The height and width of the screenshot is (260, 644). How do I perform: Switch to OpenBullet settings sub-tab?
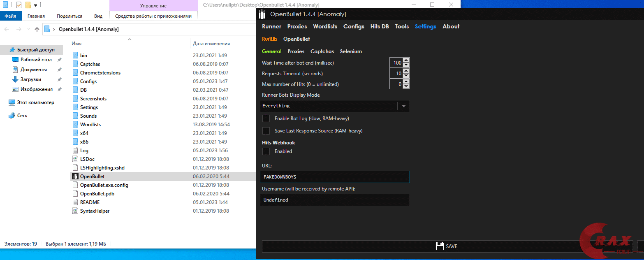[297, 39]
